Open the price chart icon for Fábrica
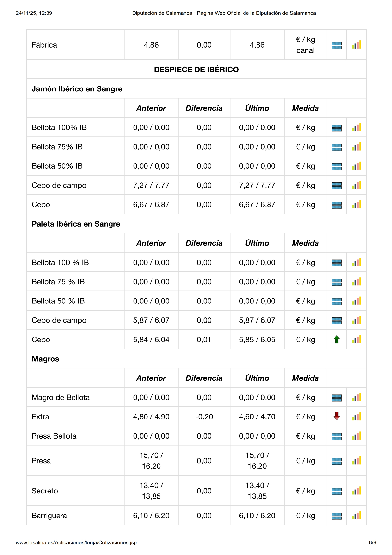The width and height of the screenshot is (392, 555). tap(356, 45)
